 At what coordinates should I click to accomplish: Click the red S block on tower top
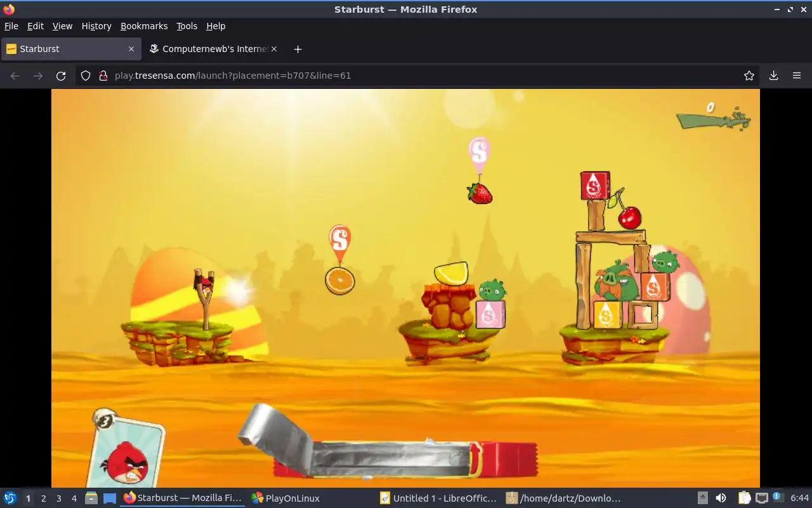pyautogui.click(x=595, y=185)
